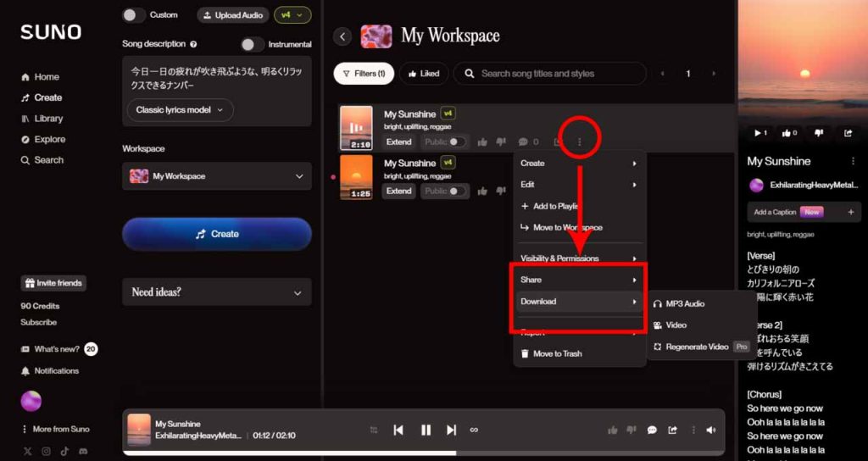Expand the Edit submenu
This screenshot has height=461, width=868.
(580, 184)
